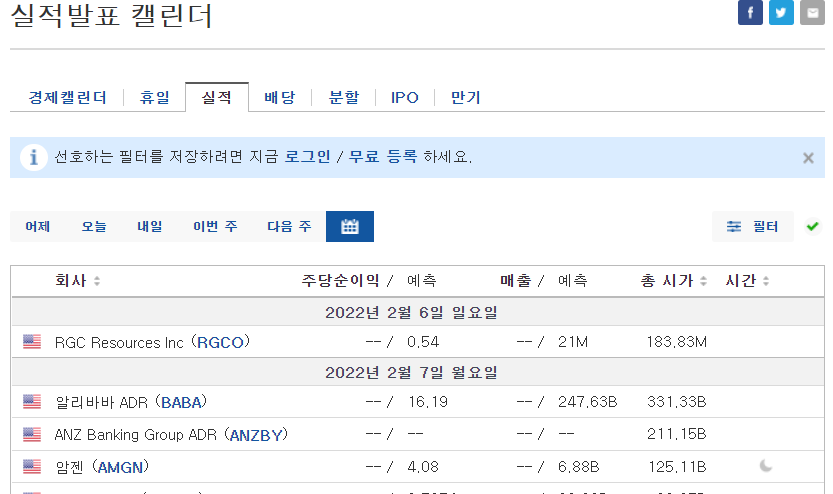Click company name RGC Resources Inc

(119, 342)
